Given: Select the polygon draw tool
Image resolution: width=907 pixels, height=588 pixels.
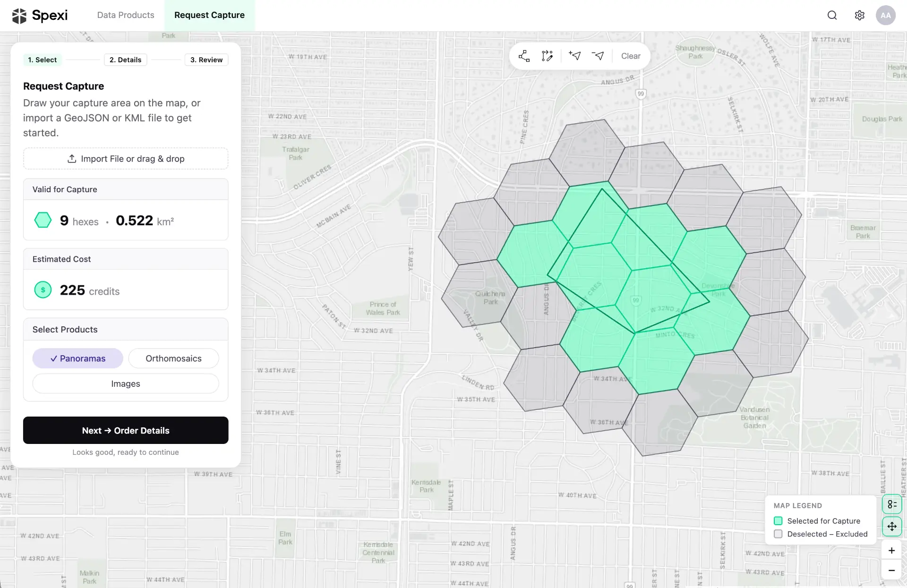Looking at the screenshot, I should [524, 56].
